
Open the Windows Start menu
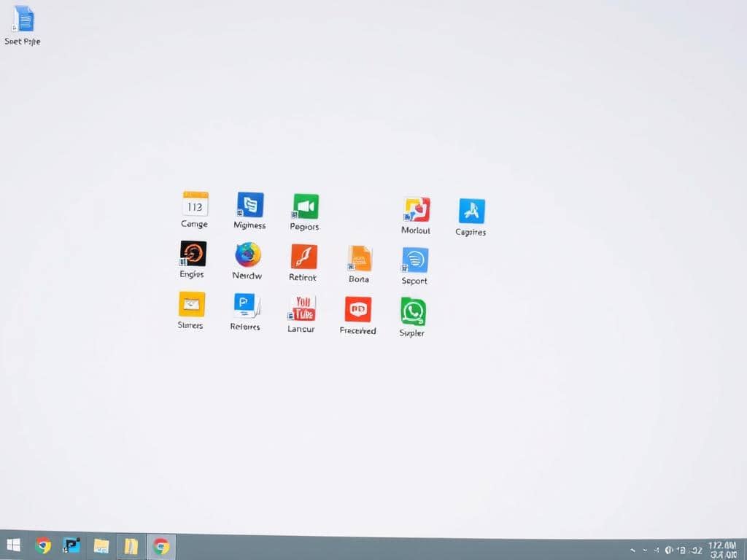coord(13,545)
